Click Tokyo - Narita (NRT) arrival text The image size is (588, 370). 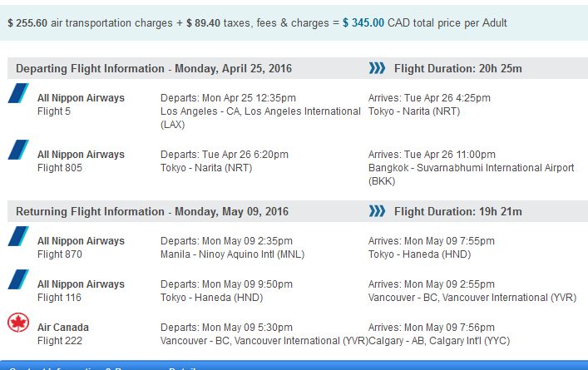click(x=414, y=111)
